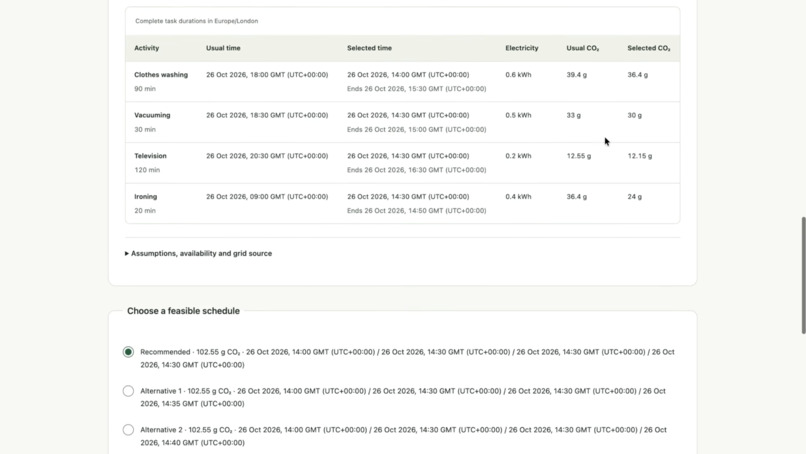Click the Selected CO₂ column header
This screenshot has width=806, height=454.
tap(649, 48)
